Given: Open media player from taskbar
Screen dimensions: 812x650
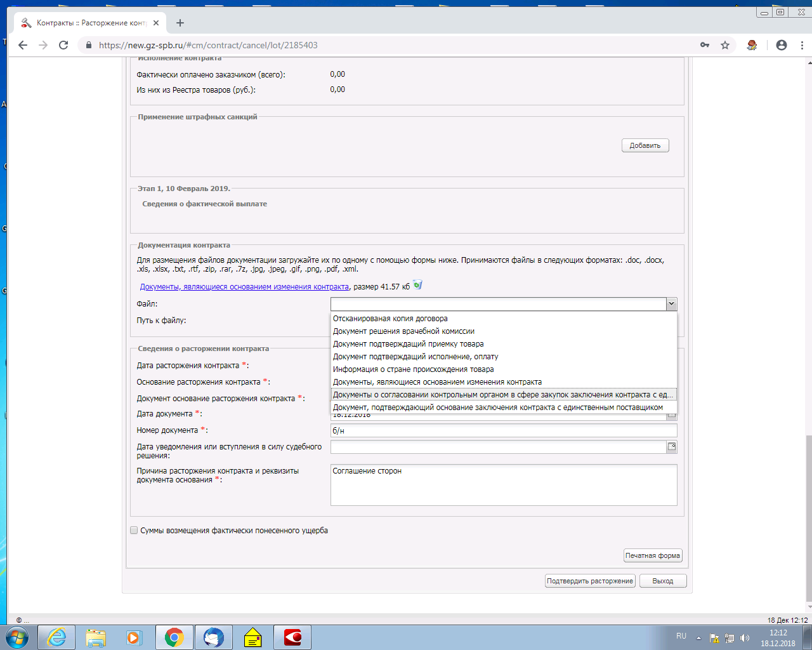Looking at the screenshot, I should pos(134,637).
